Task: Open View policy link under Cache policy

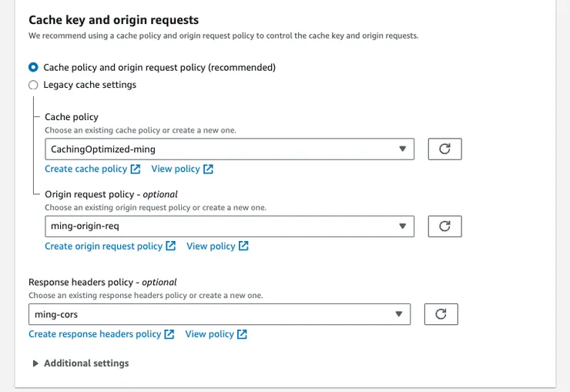Action: 176,169
